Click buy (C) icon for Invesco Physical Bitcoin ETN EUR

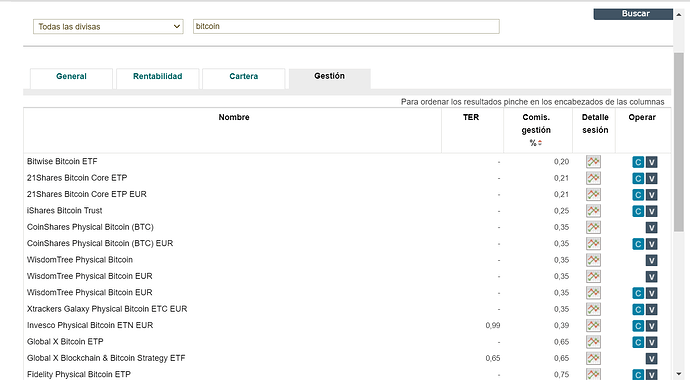pos(638,326)
